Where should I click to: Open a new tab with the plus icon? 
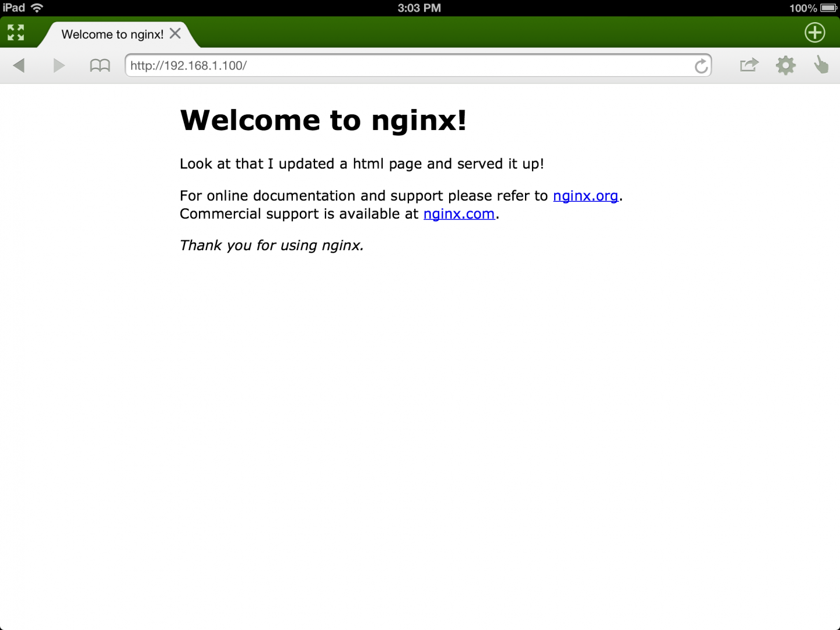[x=815, y=33]
